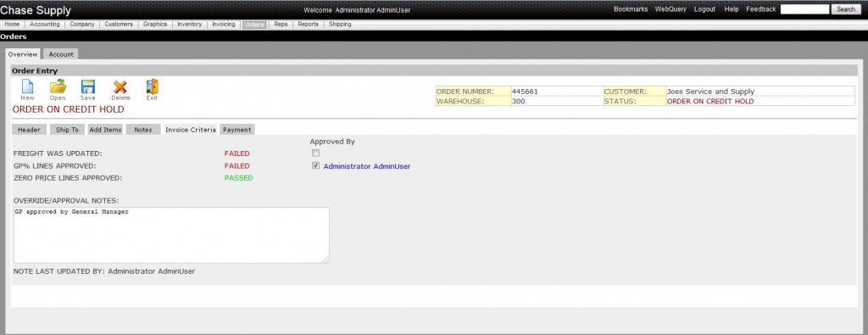Image resolution: width=868 pixels, height=335 pixels.
Task: Click the Approved By column heading
Action: [332, 142]
